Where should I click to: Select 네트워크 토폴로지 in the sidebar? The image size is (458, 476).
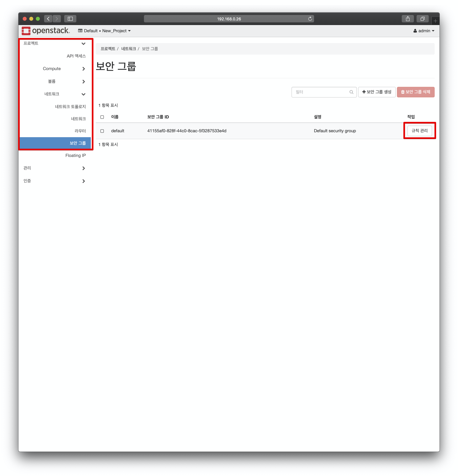70,107
